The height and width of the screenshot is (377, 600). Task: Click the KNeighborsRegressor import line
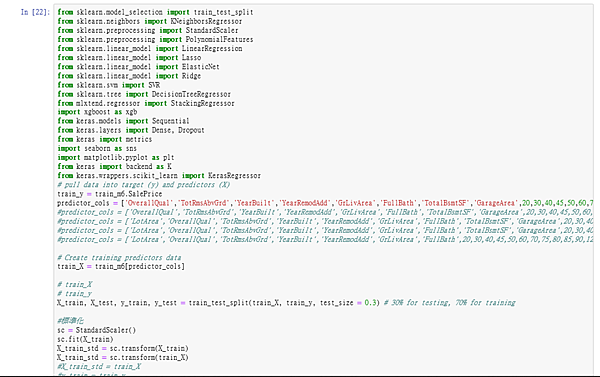[x=150, y=21]
